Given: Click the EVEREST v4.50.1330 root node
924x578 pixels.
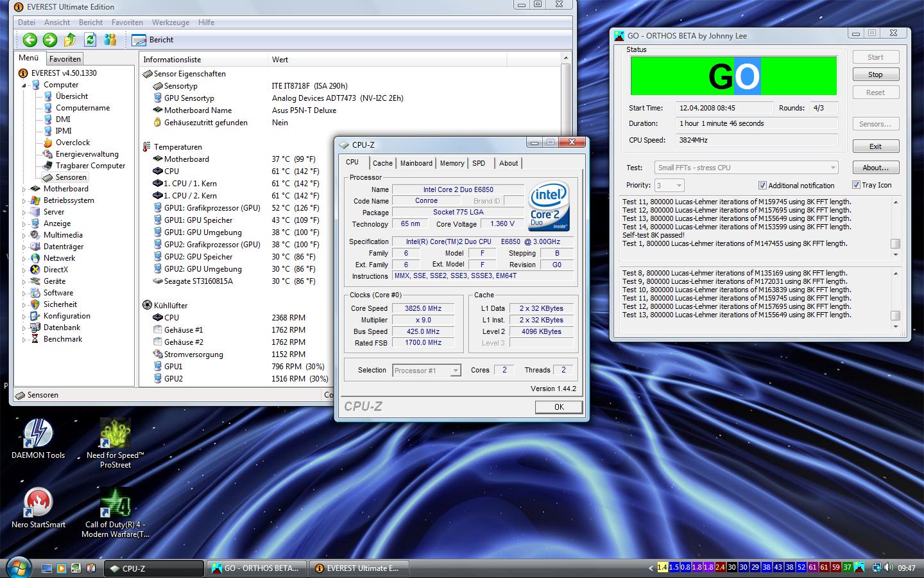Looking at the screenshot, I should click(x=58, y=73).
